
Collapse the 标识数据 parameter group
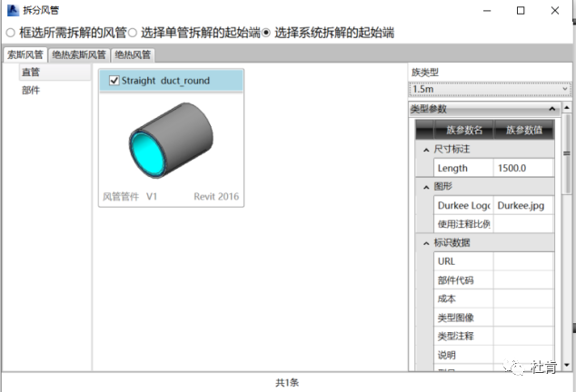(x=426, y=242)
